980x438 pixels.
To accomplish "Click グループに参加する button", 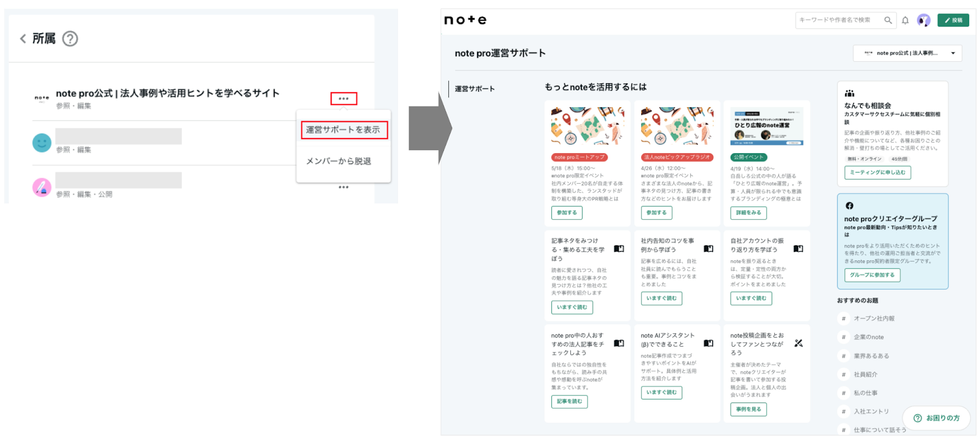I will [x=872, y=275].
